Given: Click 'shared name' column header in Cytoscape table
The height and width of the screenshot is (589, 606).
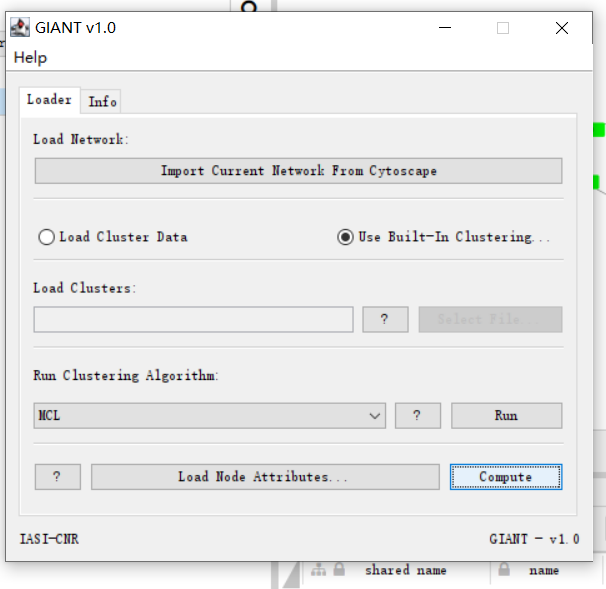Looking at the screenshot, I should pos(405,570).
